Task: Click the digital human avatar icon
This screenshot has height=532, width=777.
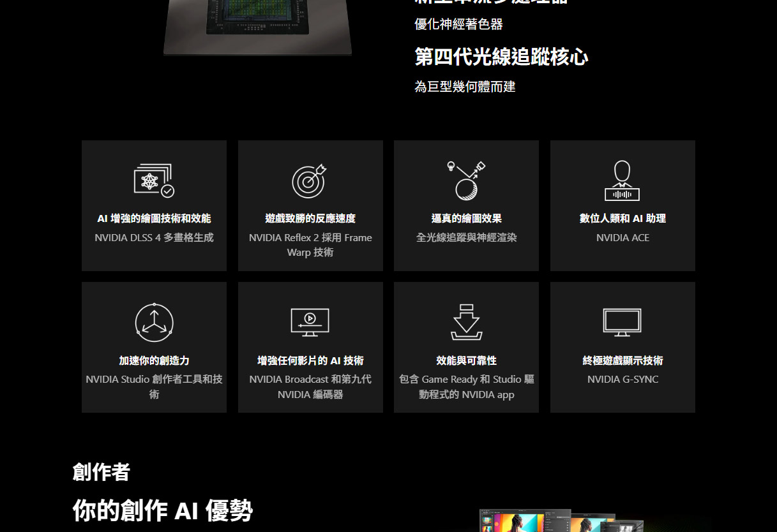Action: coord(622,181)
